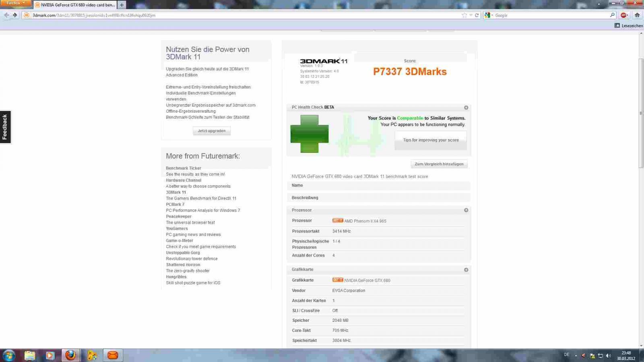This screenshot has height=362, width=644.
Task: Open orange mail app in taskbar
Action: point(113,355)
